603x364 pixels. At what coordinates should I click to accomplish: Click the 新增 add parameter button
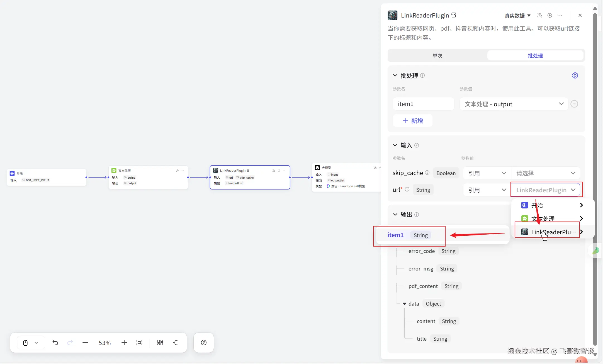click(x=412, y=121)
